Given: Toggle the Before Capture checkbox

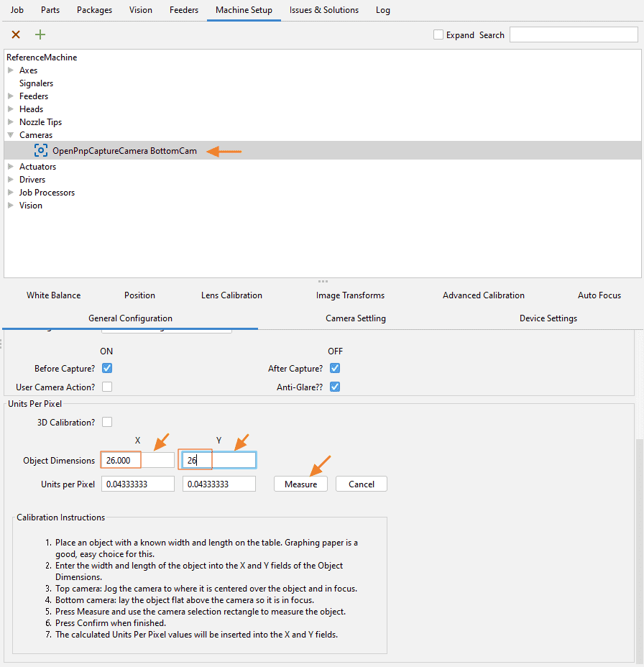Looking at the screenshot, I should click(x=107, y=368).
